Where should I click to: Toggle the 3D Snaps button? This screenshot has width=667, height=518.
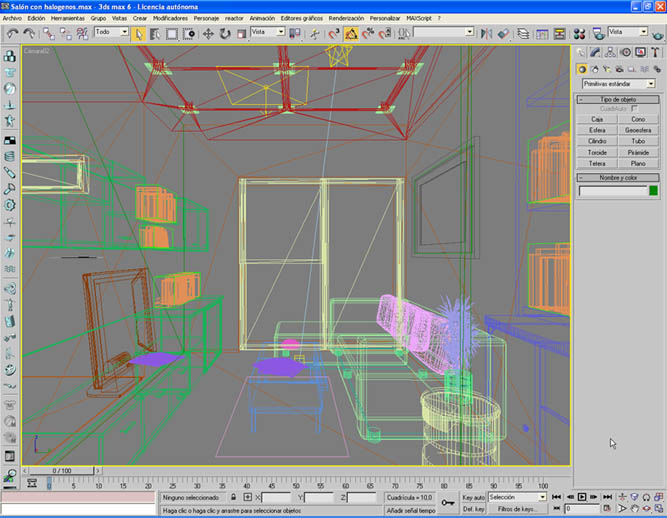pos(334,34)
